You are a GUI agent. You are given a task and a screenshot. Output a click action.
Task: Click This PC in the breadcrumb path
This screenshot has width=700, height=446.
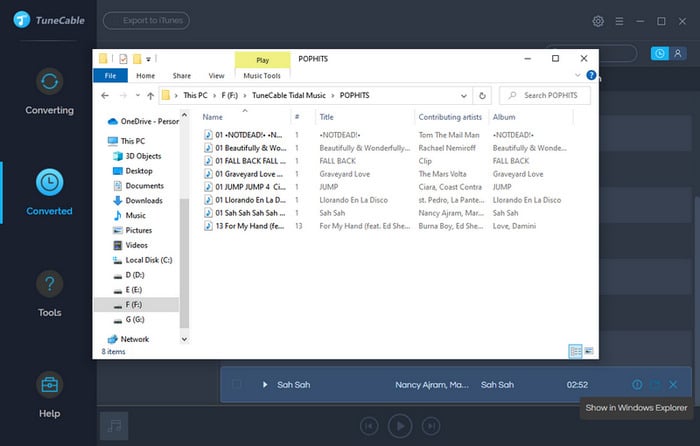(195, 95)
